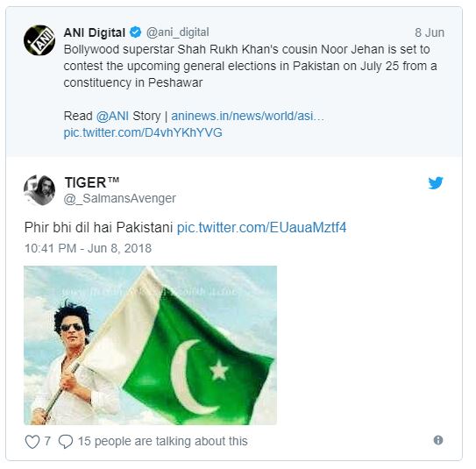
Task: Click '15 people are talking about this'
Action: (x=163, y=441)
